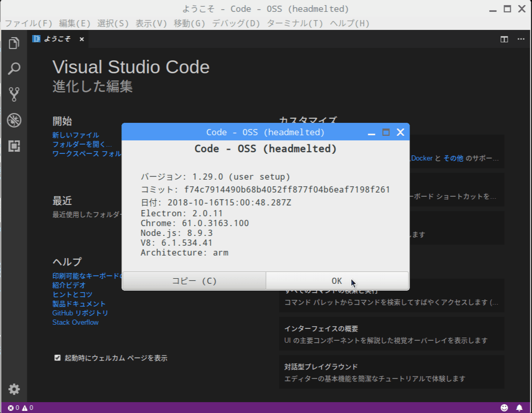Maximize the about dialog window

386,132
